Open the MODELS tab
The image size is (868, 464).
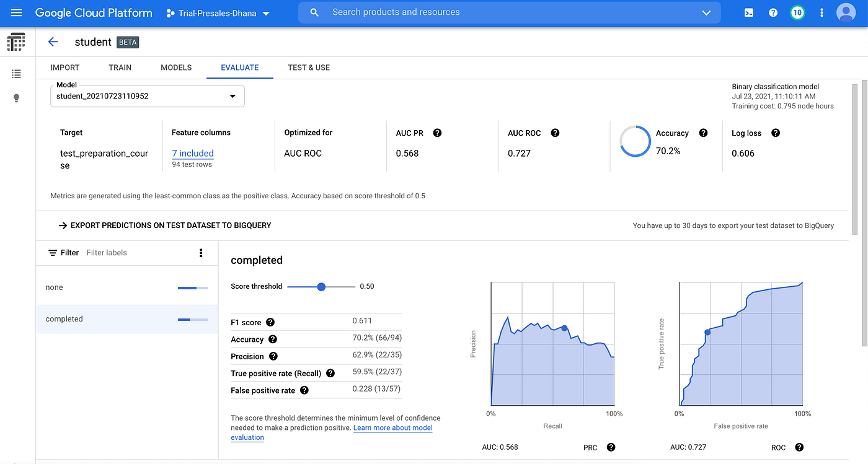tap(175, 68)
